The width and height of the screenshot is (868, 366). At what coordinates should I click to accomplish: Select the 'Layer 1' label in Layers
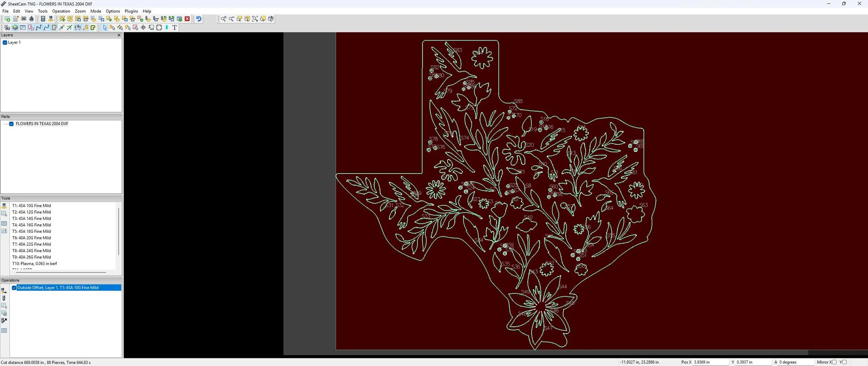coord(14,42)
